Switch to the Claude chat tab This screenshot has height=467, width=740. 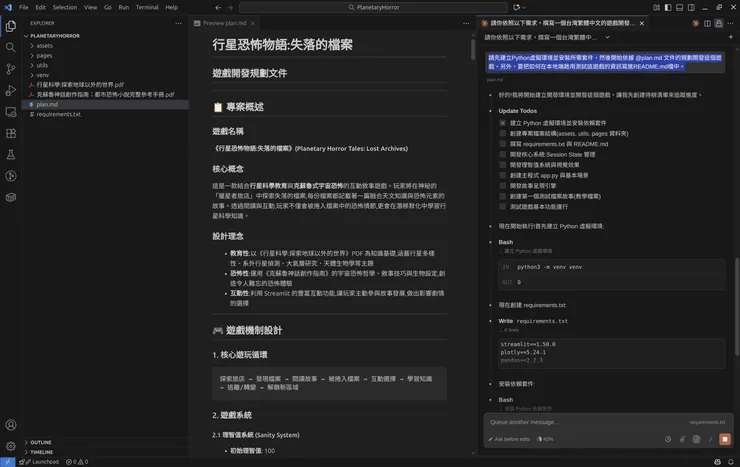[x=562, y=23]
